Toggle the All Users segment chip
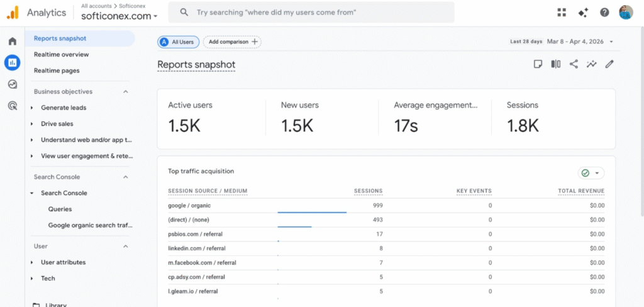Viewport: 644px width, 307px height. [179, 42]
